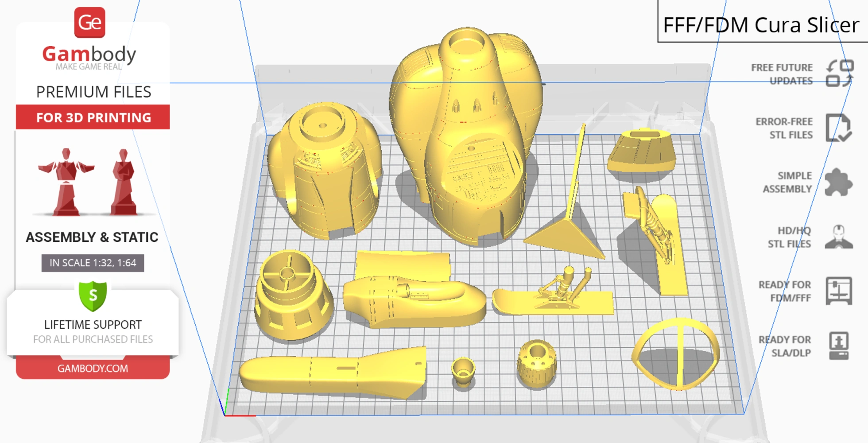Screen dimensions: 868x443
Task: Click the green Lifetime Support shield icon
Action: tap(93, 295)
